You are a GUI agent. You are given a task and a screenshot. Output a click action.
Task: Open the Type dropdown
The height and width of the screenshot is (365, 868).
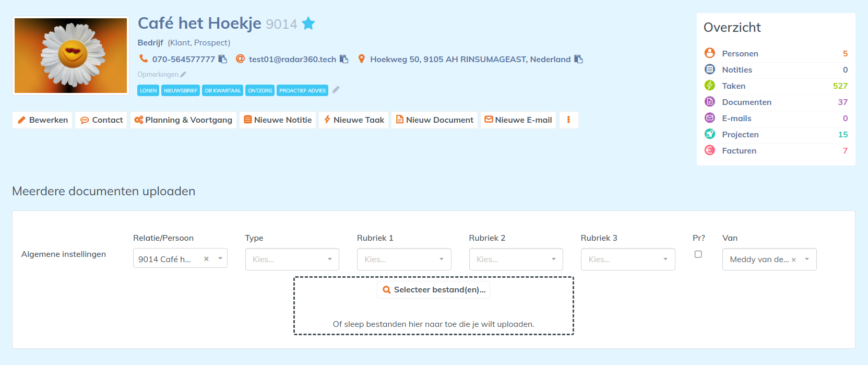(292, 259)
